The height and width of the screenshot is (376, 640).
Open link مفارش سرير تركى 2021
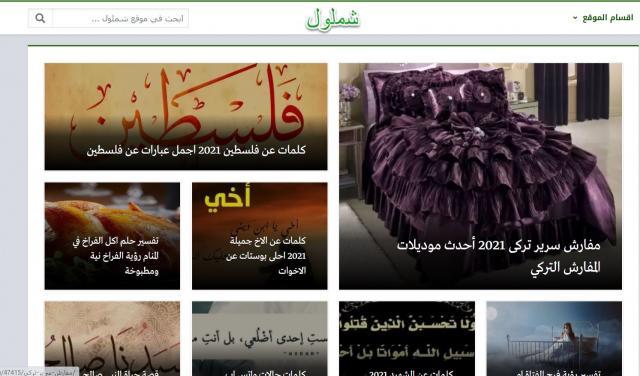pyautogui.click(x=498, y=257)
